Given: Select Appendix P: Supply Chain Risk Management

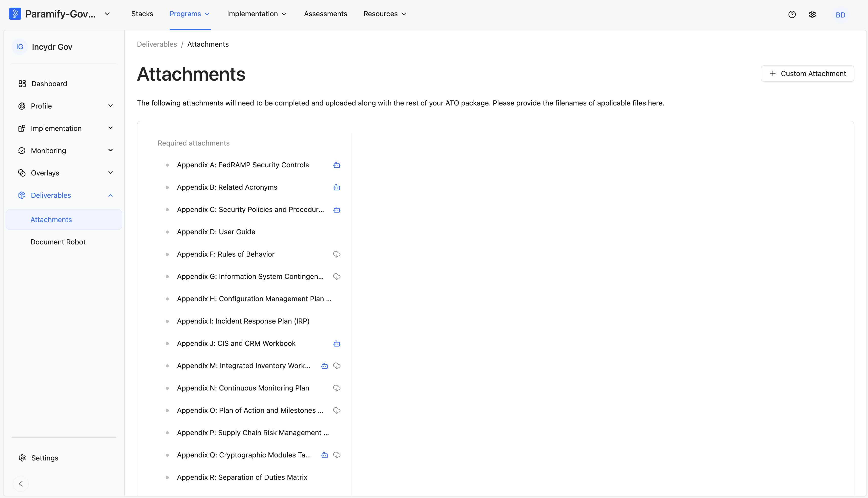Looking at the screenshot, I should coord(253,433).
